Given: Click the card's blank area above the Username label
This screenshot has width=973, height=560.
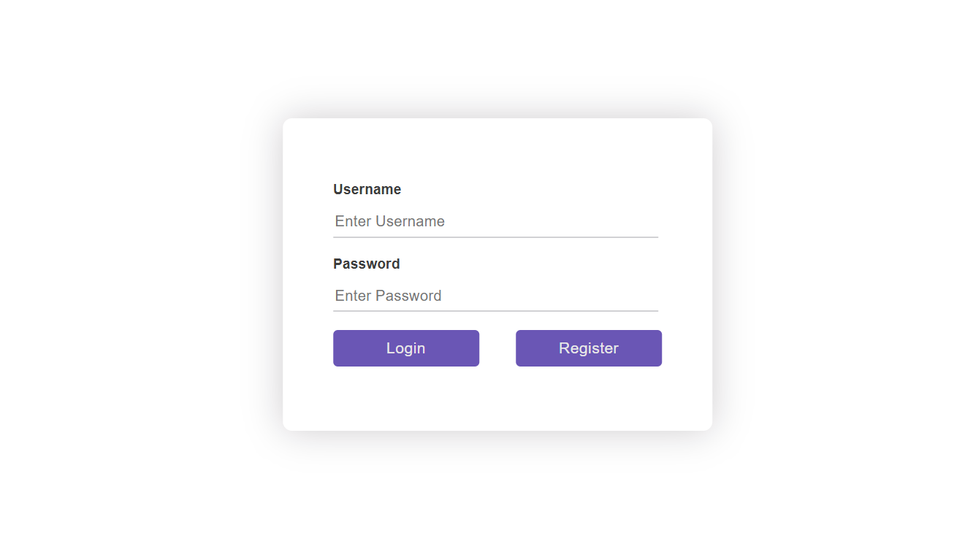Looking at the screenshot, I should [497, 150].
